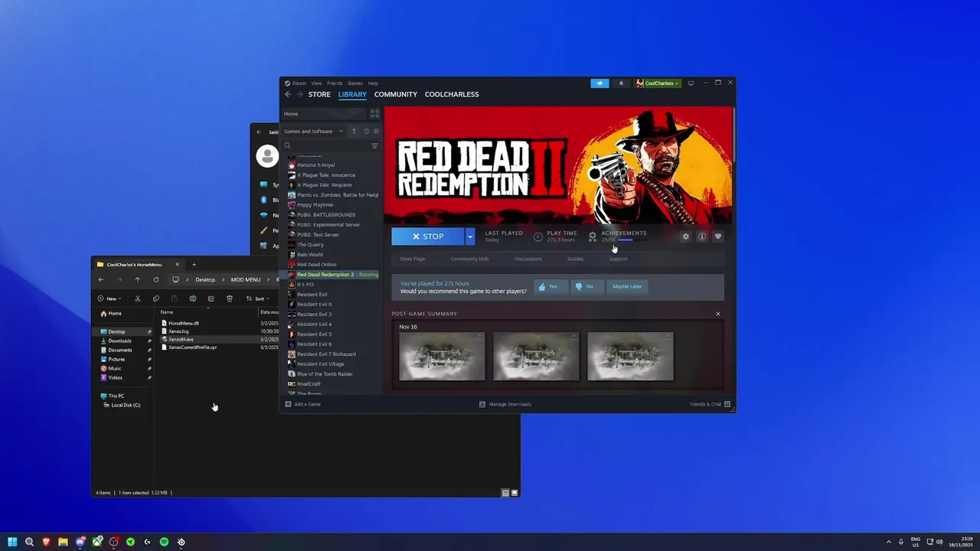The width and height of the screenshot is (980, 551).
Task: Add Red Dead Redemption 2 to favorites heart
Action: (x=717, y=236)
